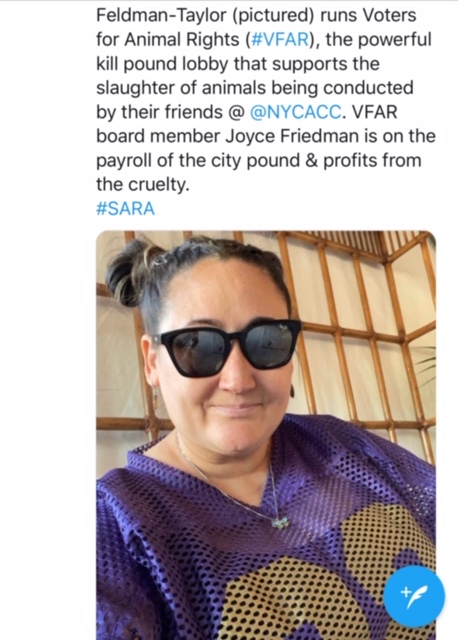458x640 pixels.
Task: Click the 'slaughter of animals being conducted' line
Action: [x=255, y=88]
